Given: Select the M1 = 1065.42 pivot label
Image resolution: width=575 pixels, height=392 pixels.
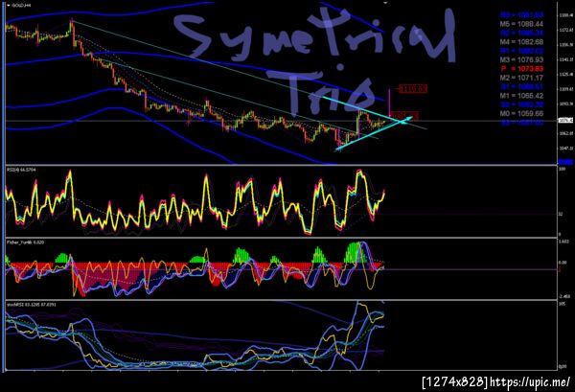Looking at the screenshot, I should [x=521, y=96].
